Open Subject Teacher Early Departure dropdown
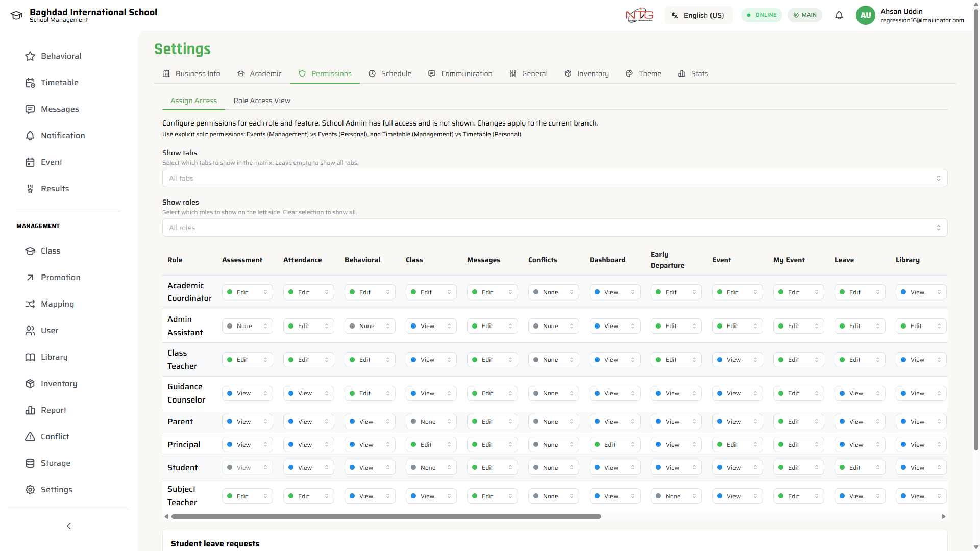Image resolution: width=980 pixels, height=551 pixels. point(676,496)
